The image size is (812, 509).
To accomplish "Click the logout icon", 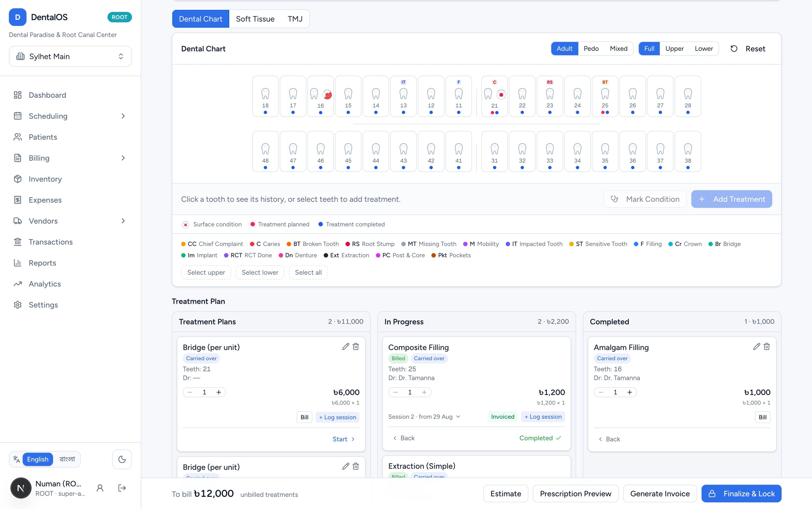I will tap(122, 488).
